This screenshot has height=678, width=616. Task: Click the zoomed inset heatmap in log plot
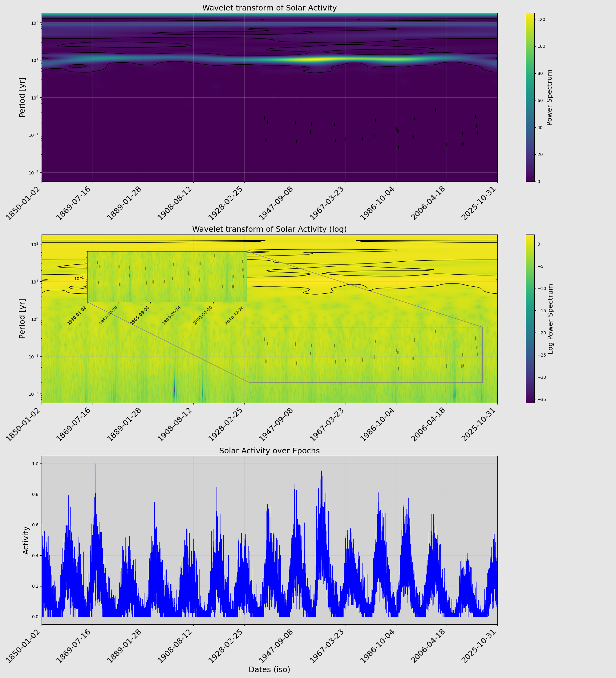(x=167, y=276)
